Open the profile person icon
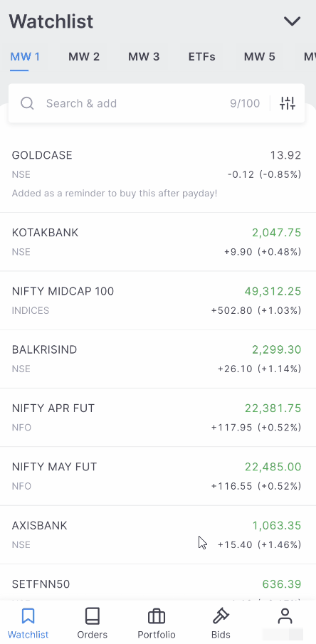Screen dimensions: 316x644 pyautogui.click(x=285, y=616)
